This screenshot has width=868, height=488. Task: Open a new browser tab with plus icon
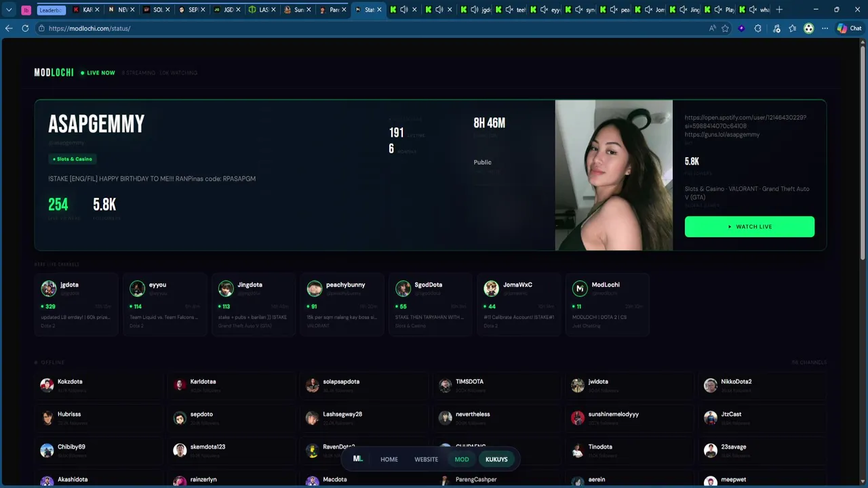(x=779, y=9)
